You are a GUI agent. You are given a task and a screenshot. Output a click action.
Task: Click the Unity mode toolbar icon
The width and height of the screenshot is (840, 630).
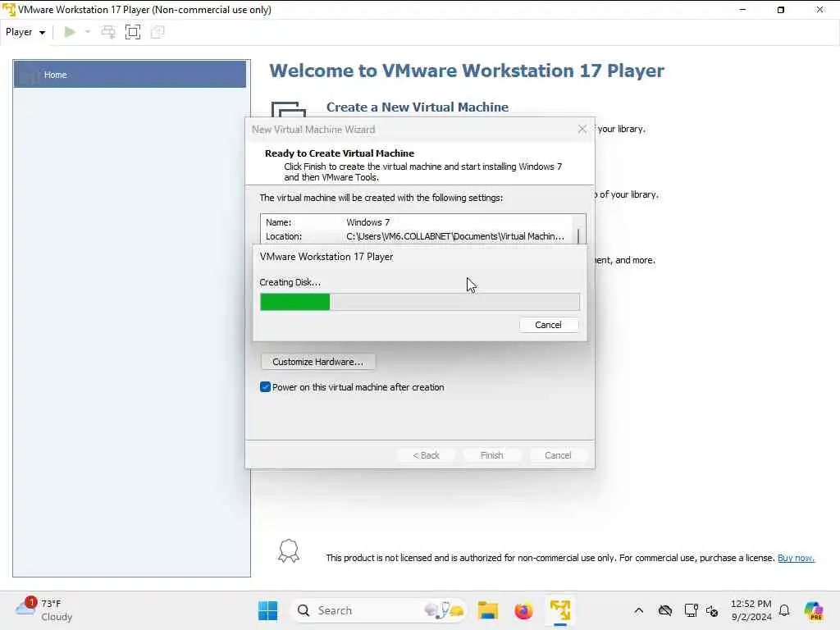pyautogui.click(x=157, y=32)
